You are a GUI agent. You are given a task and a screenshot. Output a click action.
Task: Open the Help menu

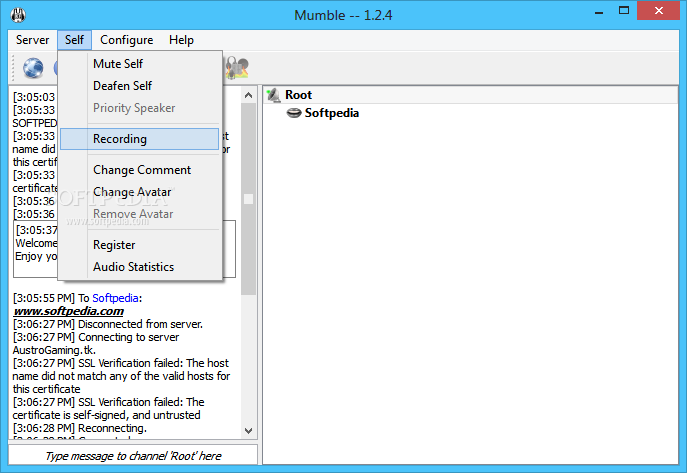pos(181,40)
